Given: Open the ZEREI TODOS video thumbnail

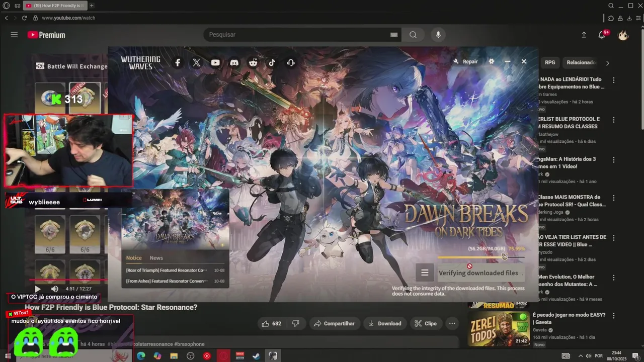Looking at the screenshot, I should [499, 329].
